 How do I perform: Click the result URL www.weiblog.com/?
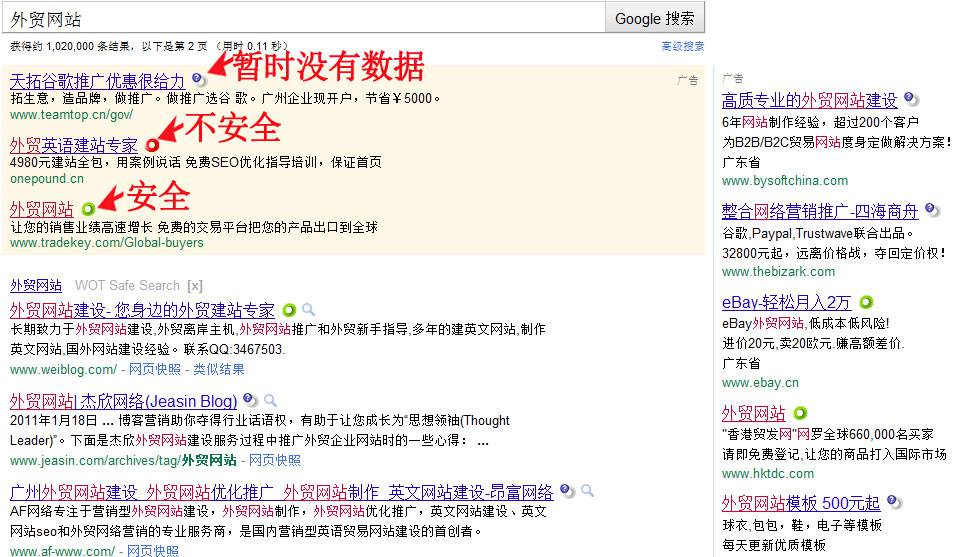coord(63,369)
